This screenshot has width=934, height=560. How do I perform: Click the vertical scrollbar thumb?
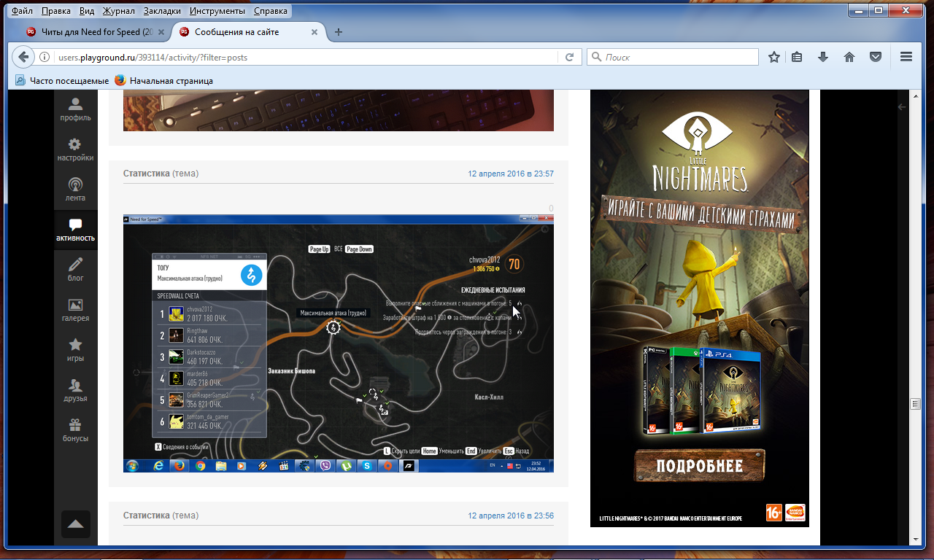pos(915,404)
